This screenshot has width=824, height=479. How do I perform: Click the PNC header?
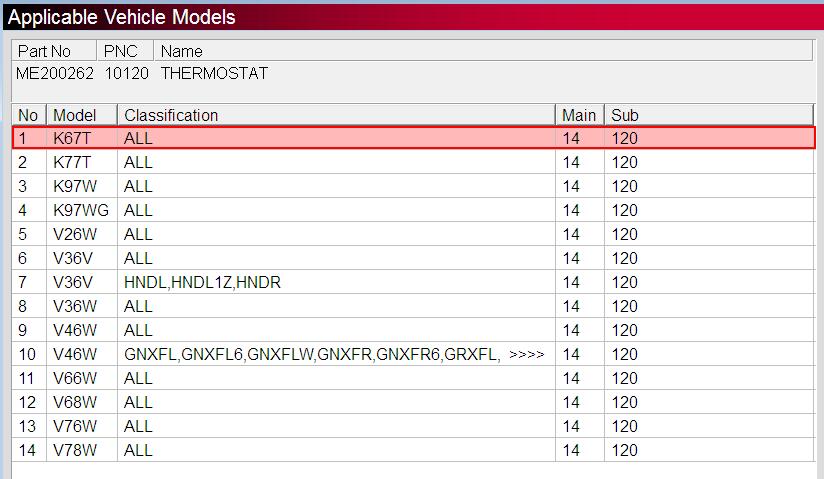tap(125, 51)
